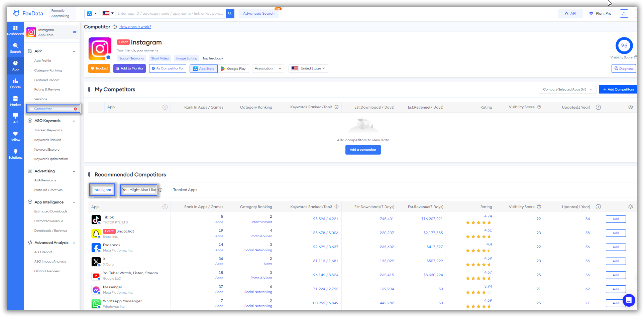Click help icon next to Keywords Ranked/Top3 in Recommended table

click(x=337, y=206)
